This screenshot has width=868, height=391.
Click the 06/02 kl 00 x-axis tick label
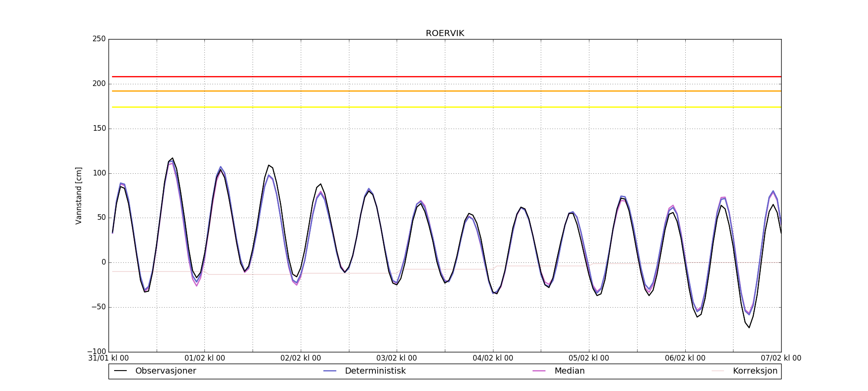(685, 358)
